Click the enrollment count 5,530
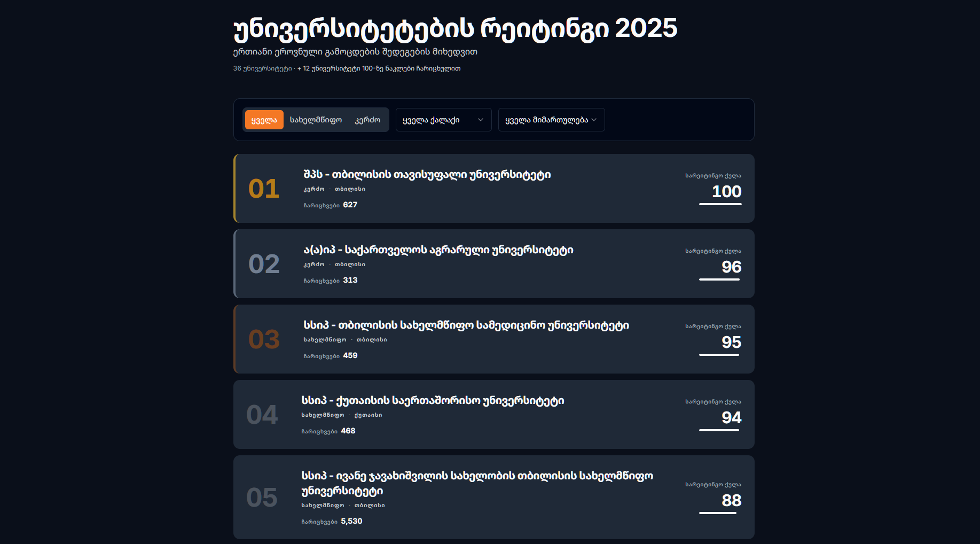The height and width of the screenshot is (544, 980). pos(351,521)
